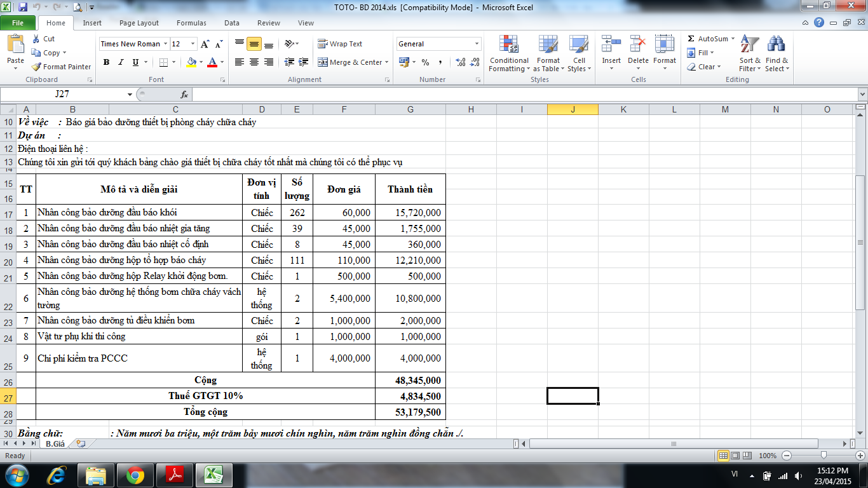Open the font name dropdown

[165, 44]
